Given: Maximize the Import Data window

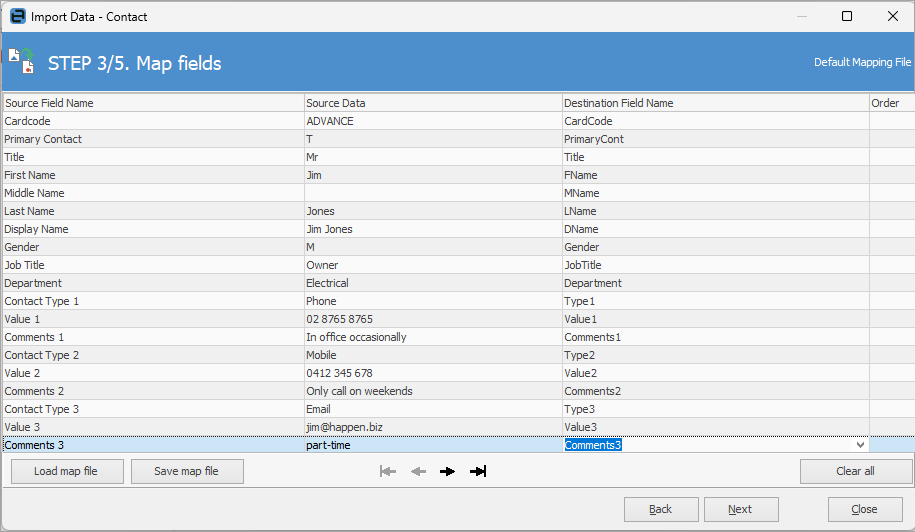Looking at the screenshot, I should (847, 16).
